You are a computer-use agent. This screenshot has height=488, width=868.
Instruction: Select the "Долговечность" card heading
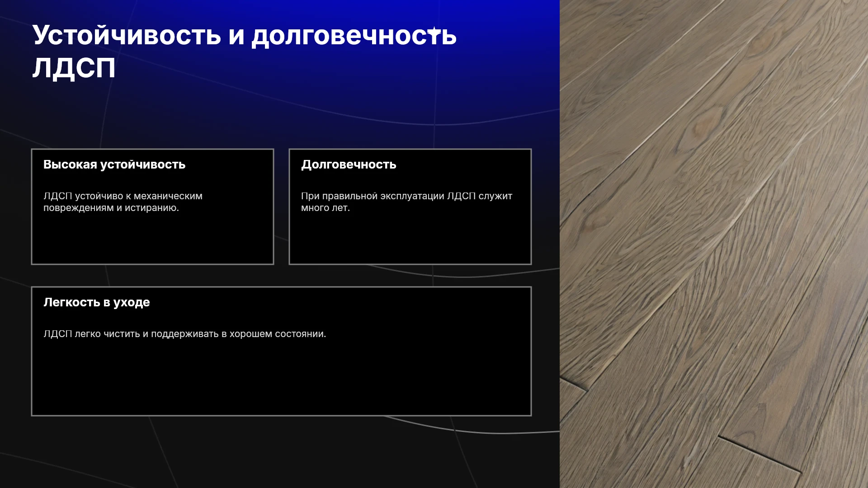[349, 164]
